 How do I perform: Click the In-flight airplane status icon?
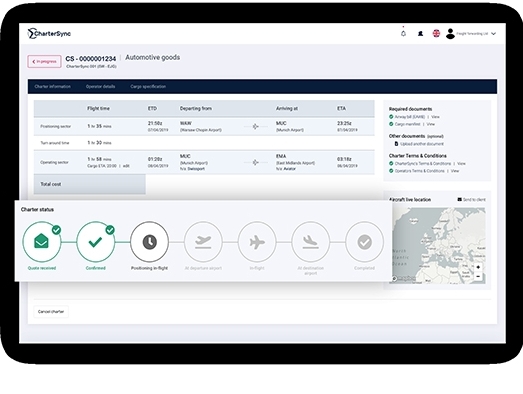tap(257, 242)
